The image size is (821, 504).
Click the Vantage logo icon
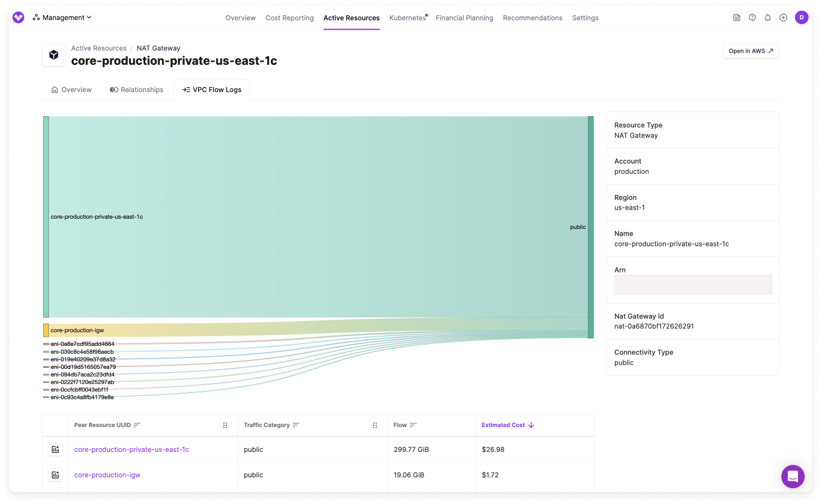pyautogui.click(x=18, y=18)
